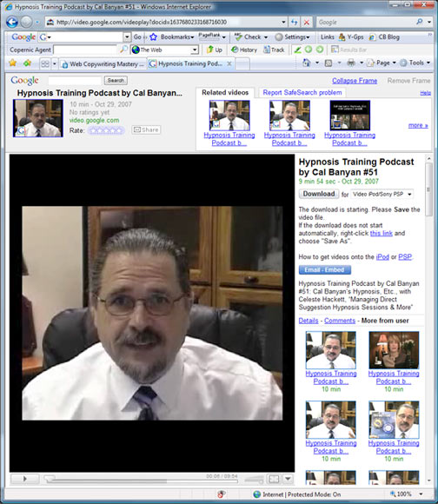This screenshot has width=438, height=504.
Task: Select the Related videos tab
Action: [x=225, y=93]
